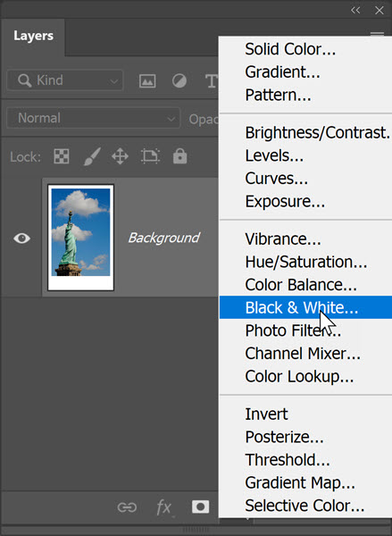Click the link layers icon

coord(127,507)
